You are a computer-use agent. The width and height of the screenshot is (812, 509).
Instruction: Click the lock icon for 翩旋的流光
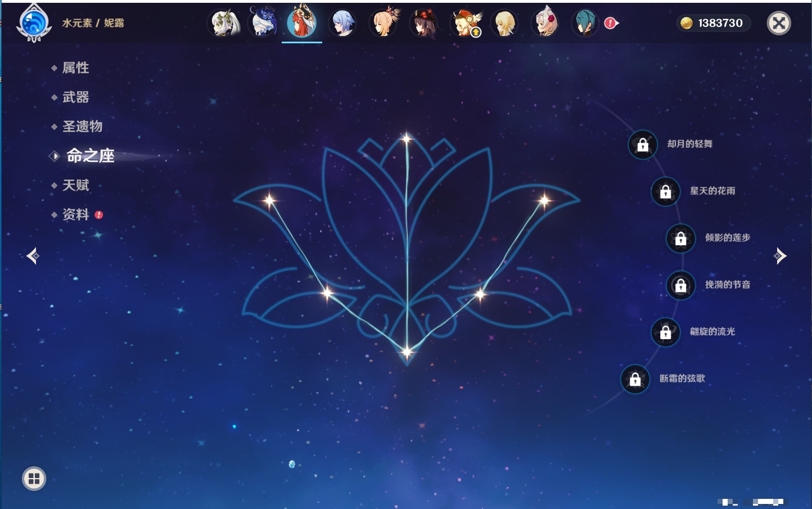pyautogui.click(x=666, y=332)
